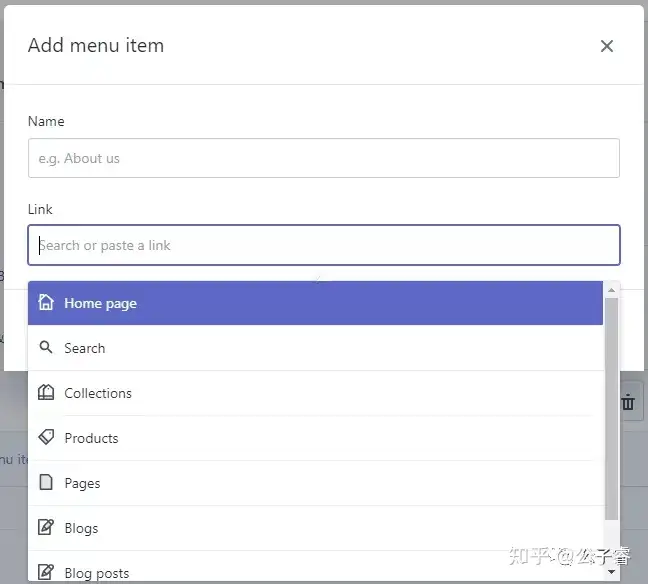The image size is (648, 584).
Task: Click the edit icon beside Blog posts
Action: [46, 572]
